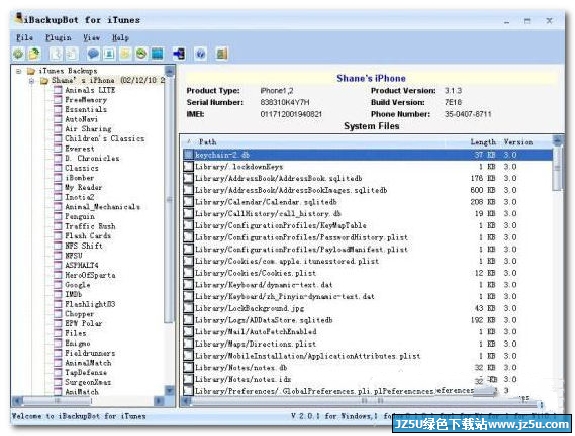Open the Help menu
The image size is (575, 436).
(x=120, y=37)
